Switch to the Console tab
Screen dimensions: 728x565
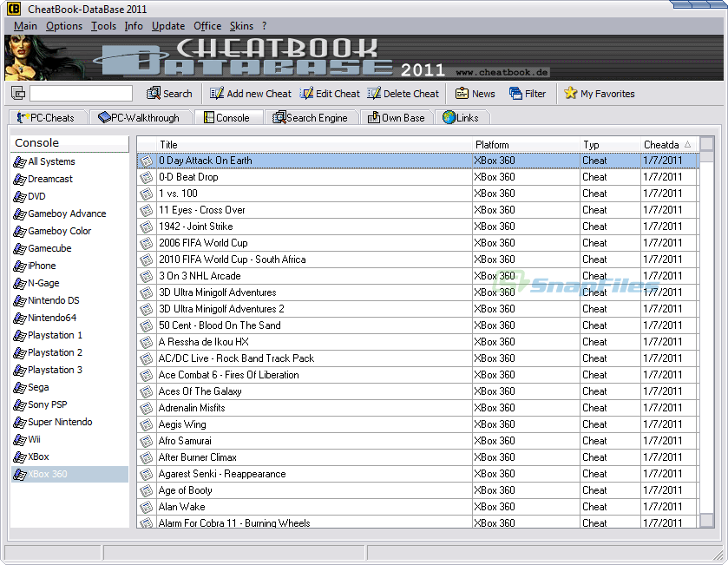[228, 117]
